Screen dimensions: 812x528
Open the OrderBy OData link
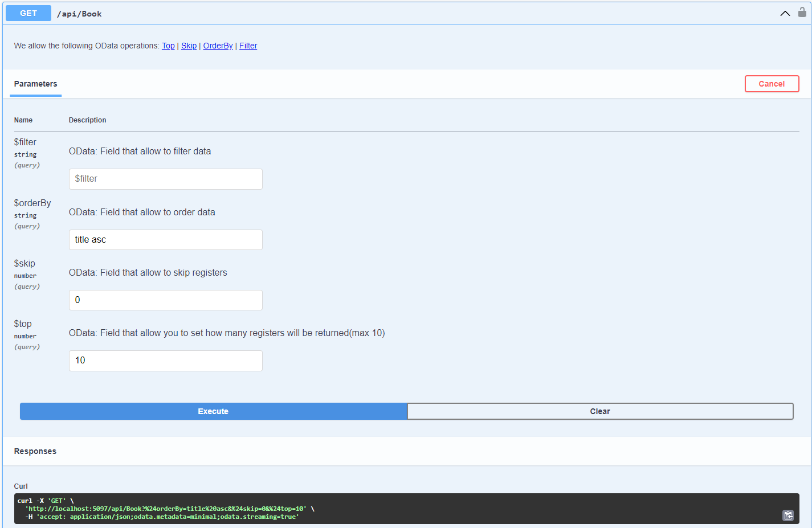[x=218, y=46]
